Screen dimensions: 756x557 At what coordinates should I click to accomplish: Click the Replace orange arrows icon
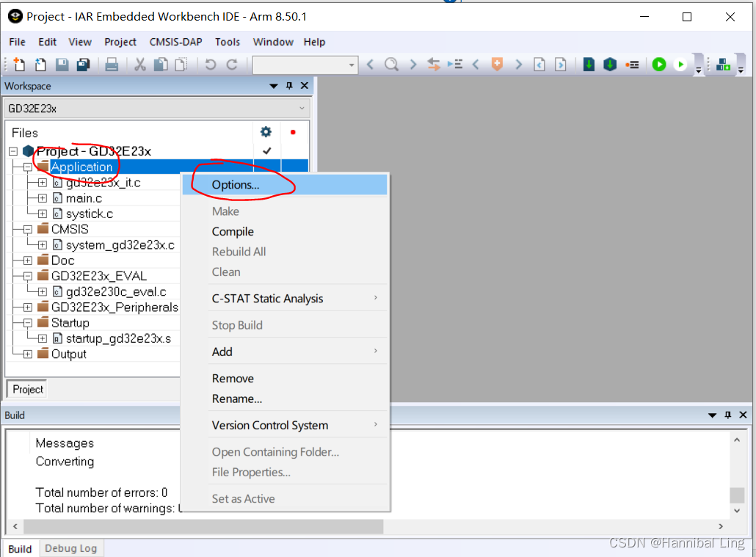[434, 64]
